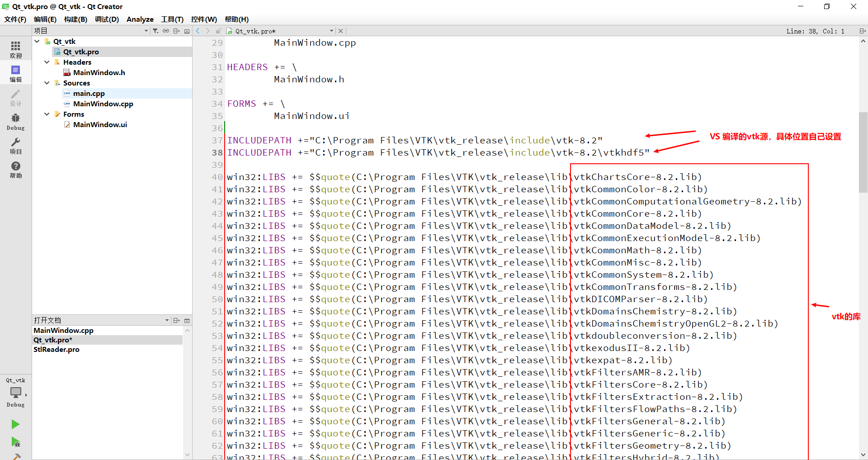Toggle the editor lock icon near navigation arrows
The width and height of the screenshot is (868, 460).
tap(219, 30)
